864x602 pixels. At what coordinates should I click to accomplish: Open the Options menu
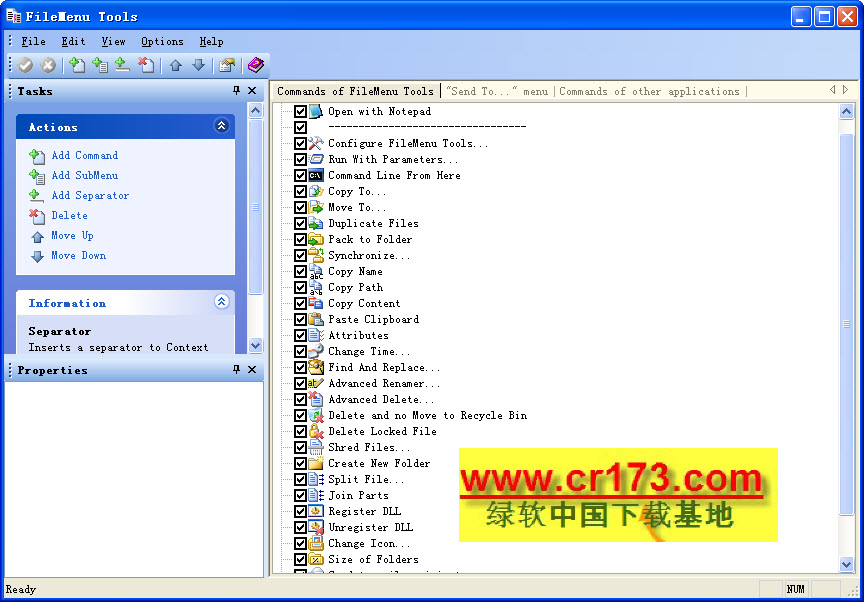(x=162, y=42)
